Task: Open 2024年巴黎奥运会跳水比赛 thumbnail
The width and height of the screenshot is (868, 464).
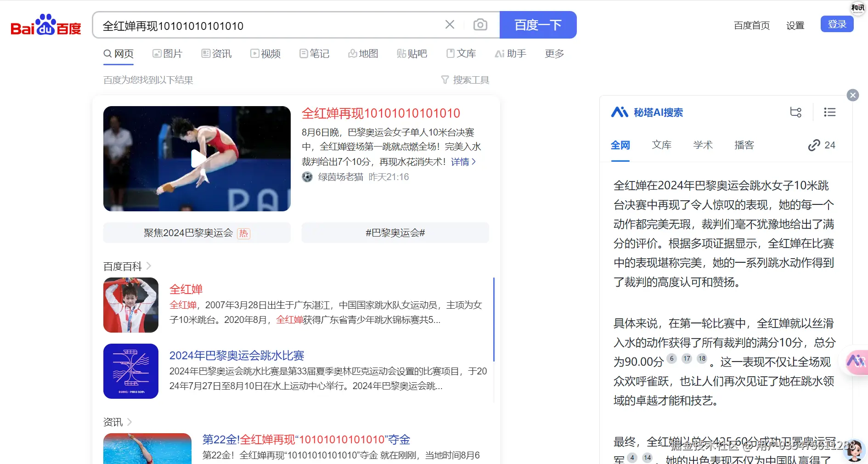Action: coord(131,371)
